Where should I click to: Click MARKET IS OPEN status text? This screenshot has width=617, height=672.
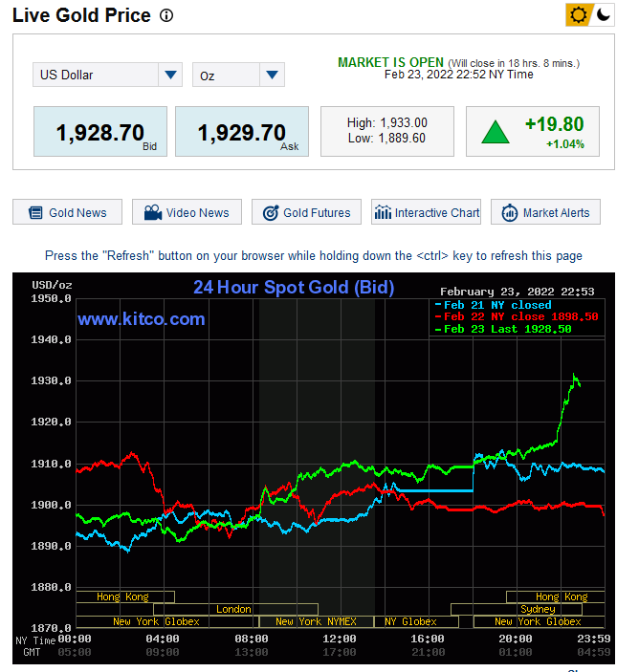click(x=390, y=62)
